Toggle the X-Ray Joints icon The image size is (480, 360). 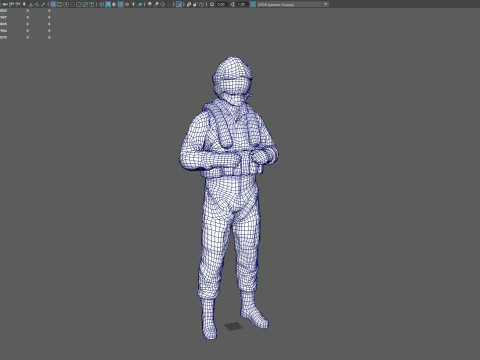click(201, 4)
